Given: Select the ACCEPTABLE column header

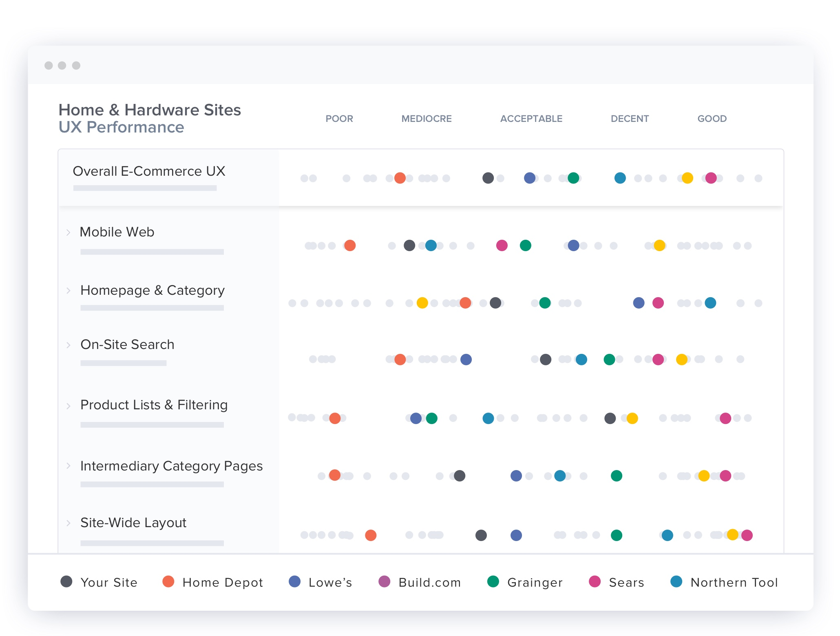Looking at the screenshot, I should pyautogui.click(x=531, y=119).
